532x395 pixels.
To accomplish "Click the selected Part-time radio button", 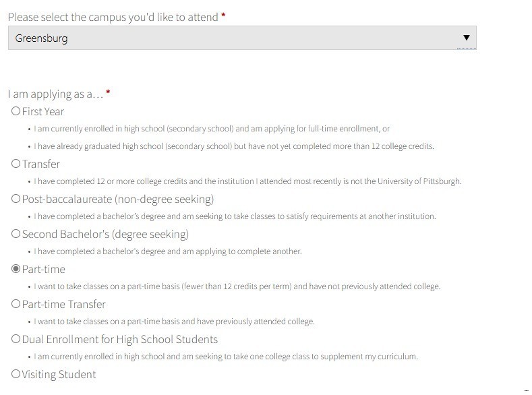I will tap(16, 269).
